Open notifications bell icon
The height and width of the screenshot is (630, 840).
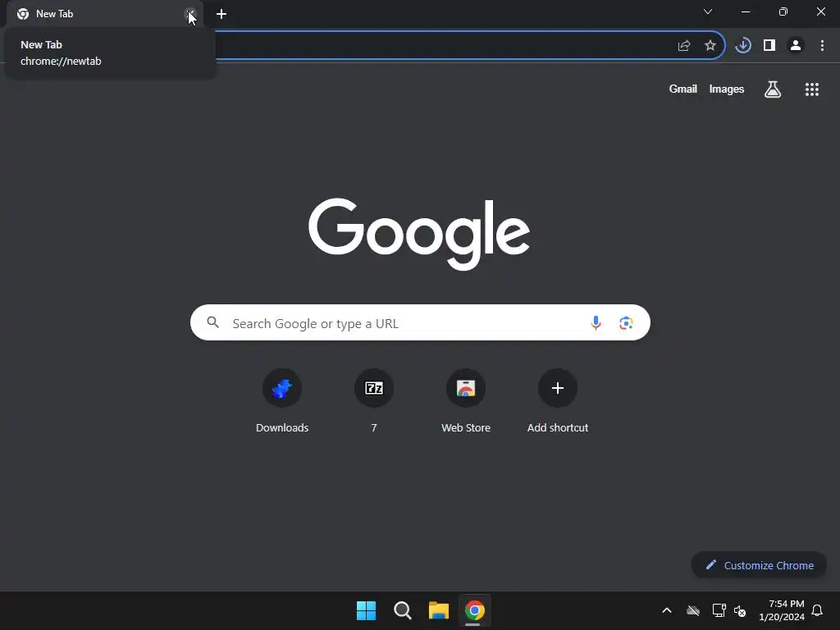[x=818, y=610]
